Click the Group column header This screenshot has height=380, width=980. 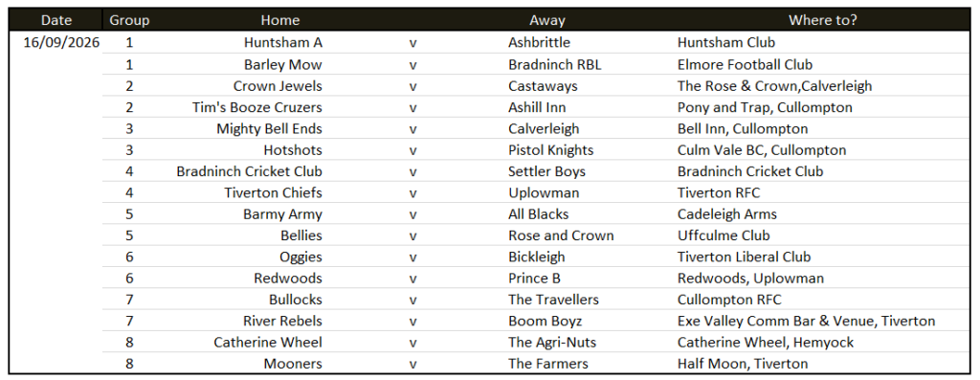point(129,20)
